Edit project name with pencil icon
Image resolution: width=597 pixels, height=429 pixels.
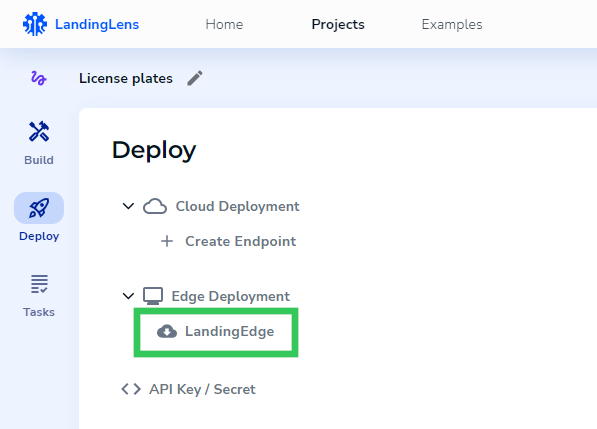coord(195,78)
